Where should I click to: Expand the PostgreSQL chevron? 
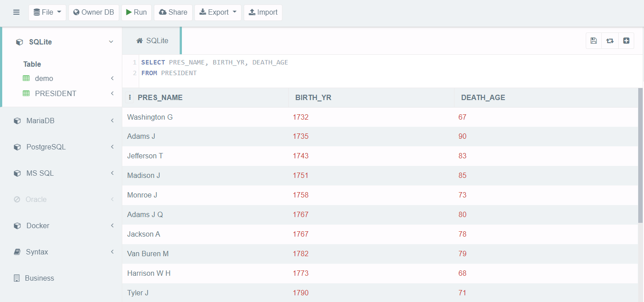coord(112,147)
